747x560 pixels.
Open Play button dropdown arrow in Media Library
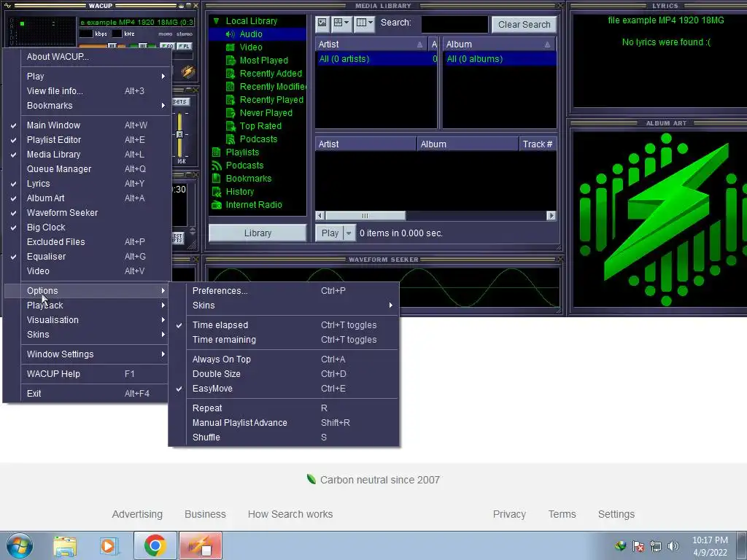click(x=349, y=233)
